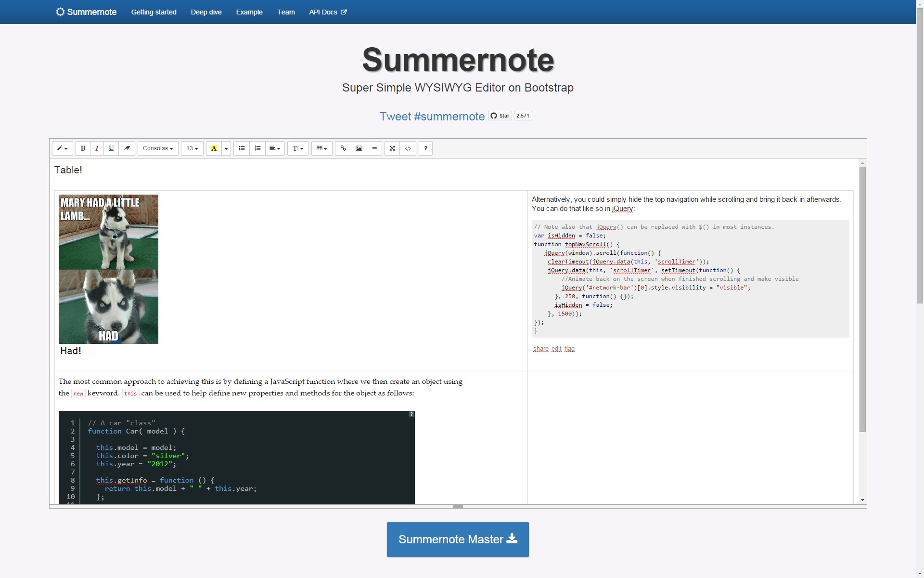Insert an unordered bullet list
Image resolution: width=924 pixels, height=578 pixels.
coord(242,148)
